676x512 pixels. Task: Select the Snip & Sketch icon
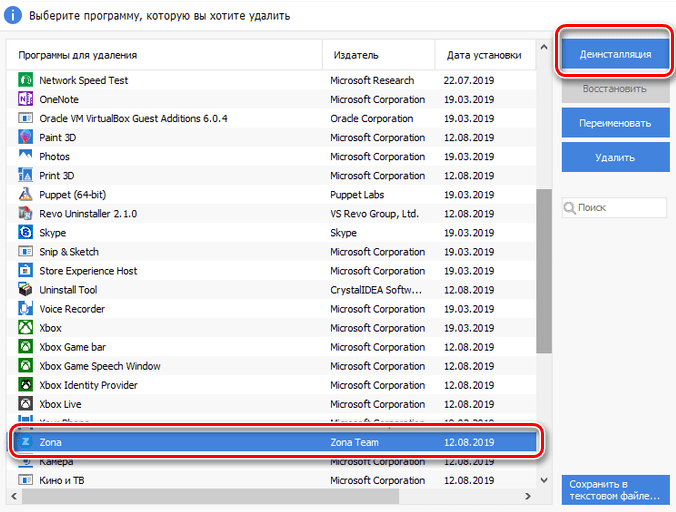coord(25,251)
